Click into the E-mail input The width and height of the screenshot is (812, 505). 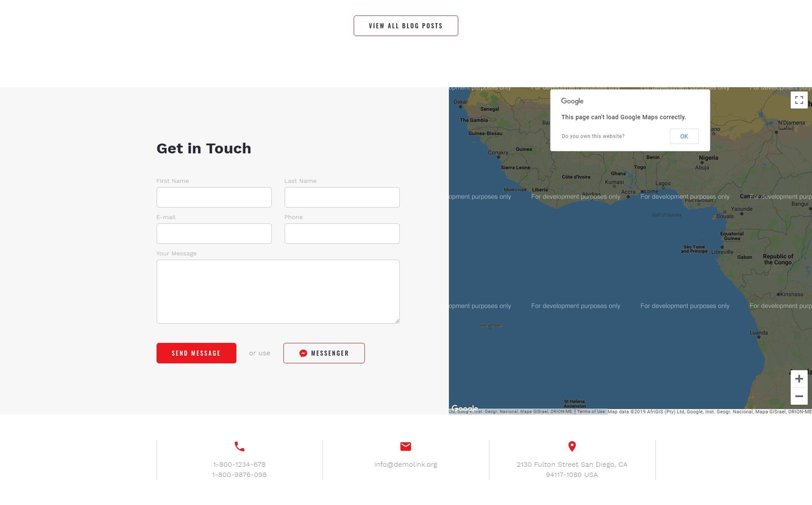tap(214, 234)
